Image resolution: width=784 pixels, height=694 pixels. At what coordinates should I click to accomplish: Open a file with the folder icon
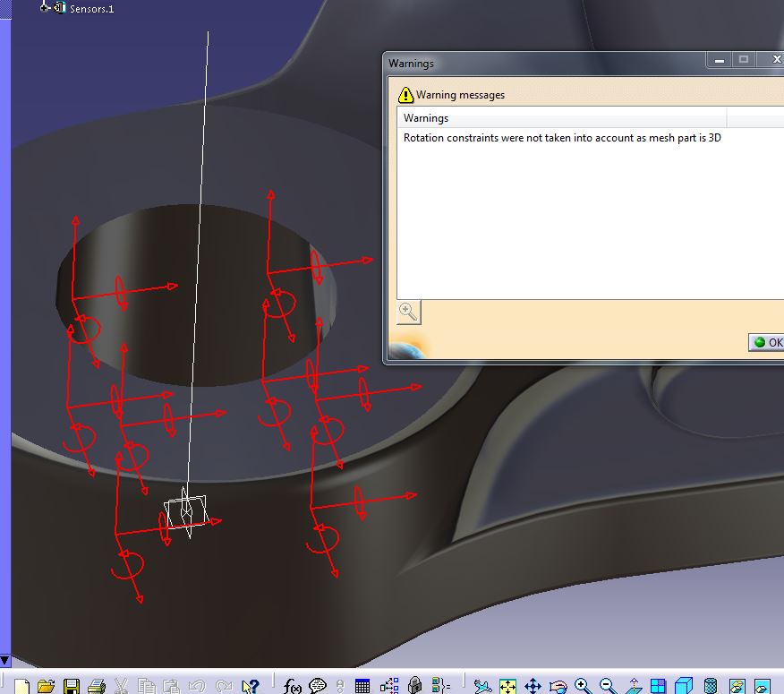click(x=47, y=686)
